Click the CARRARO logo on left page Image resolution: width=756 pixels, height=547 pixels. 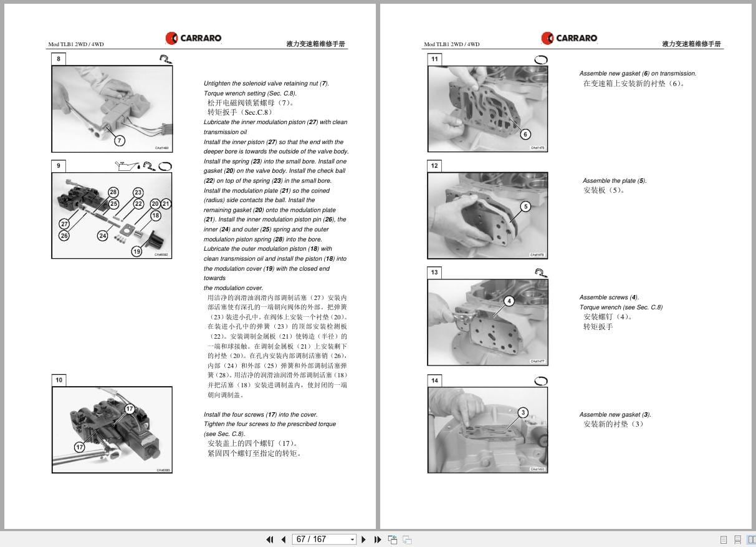pos(193,38)
